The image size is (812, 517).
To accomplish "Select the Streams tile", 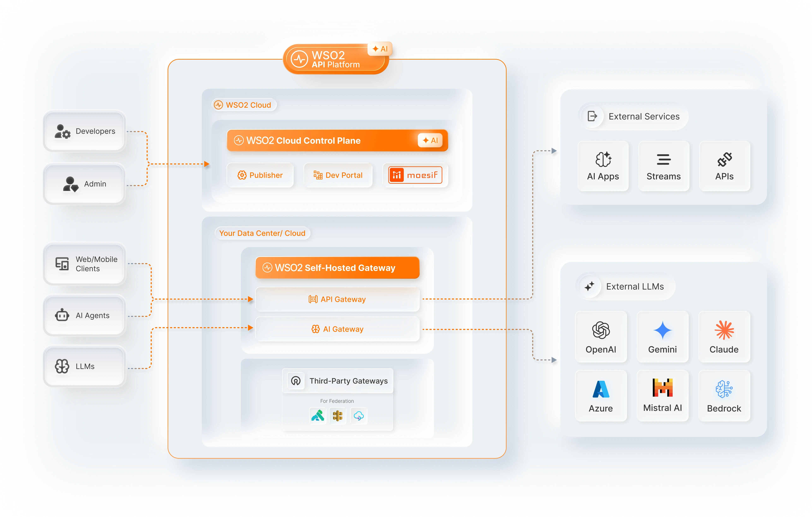I will click(664, 166).
